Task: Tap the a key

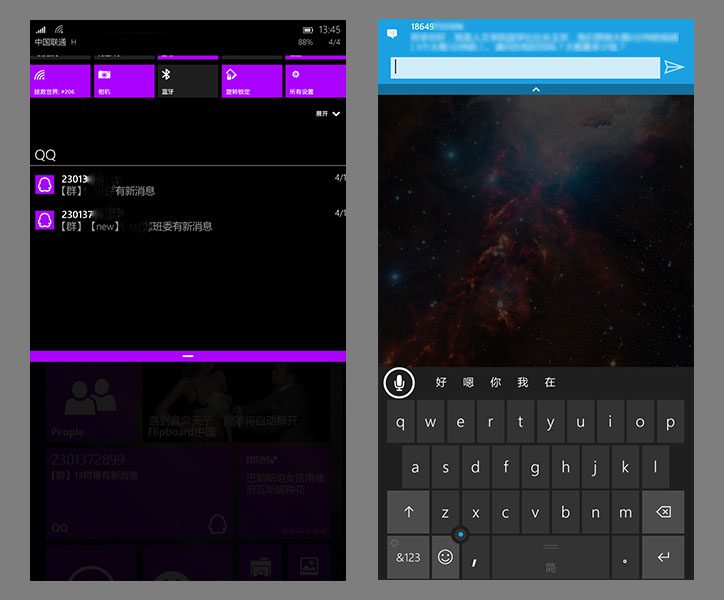Action: [x=416, y=467]
